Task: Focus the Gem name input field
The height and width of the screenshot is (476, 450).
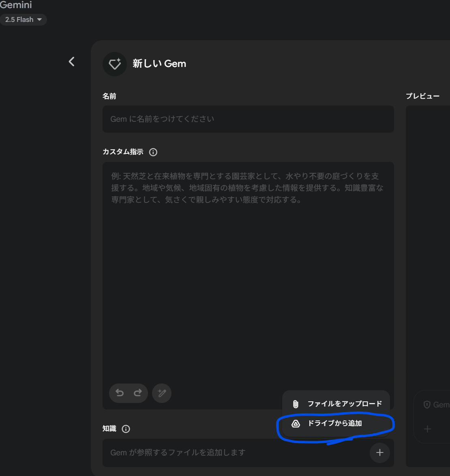Action: click(248, 119)
